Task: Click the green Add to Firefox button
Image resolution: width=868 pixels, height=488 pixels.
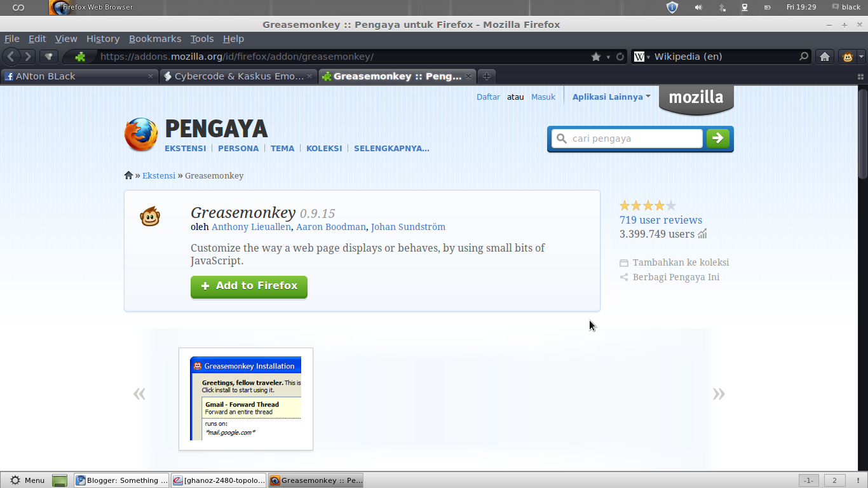Action: [x=249, y=287]
